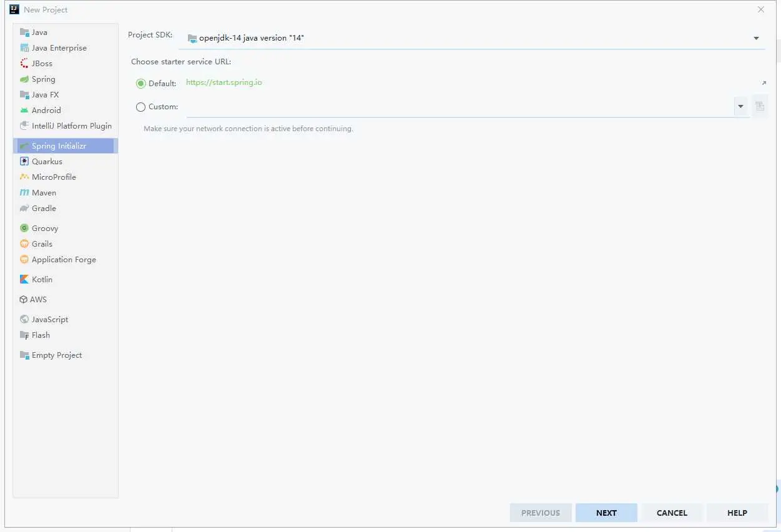The image size is (781, 532).
Task: Click the Empty Project folder icon
Action: (x=24, y=355)
